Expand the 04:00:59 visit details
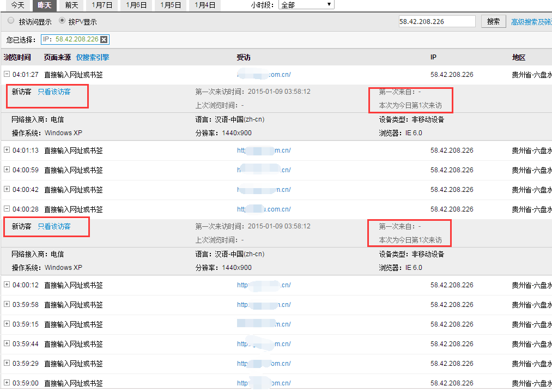 coord(7,170)
